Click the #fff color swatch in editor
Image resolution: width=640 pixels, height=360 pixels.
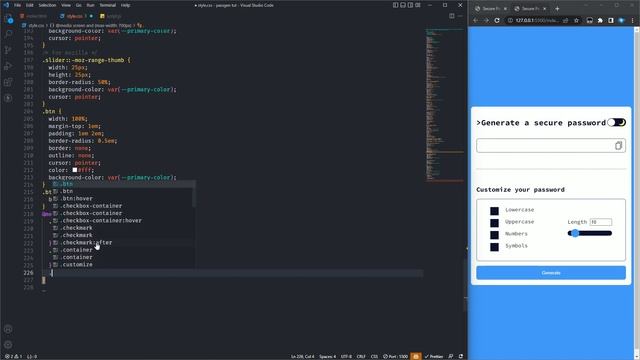75,170
